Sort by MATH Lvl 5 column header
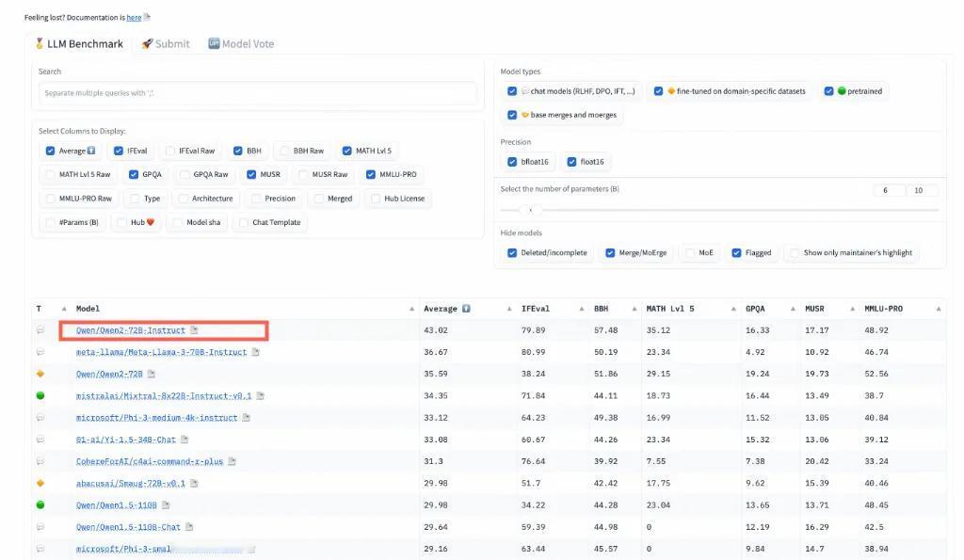The width and height of the screenshot is (964, 560). (669, 309)
